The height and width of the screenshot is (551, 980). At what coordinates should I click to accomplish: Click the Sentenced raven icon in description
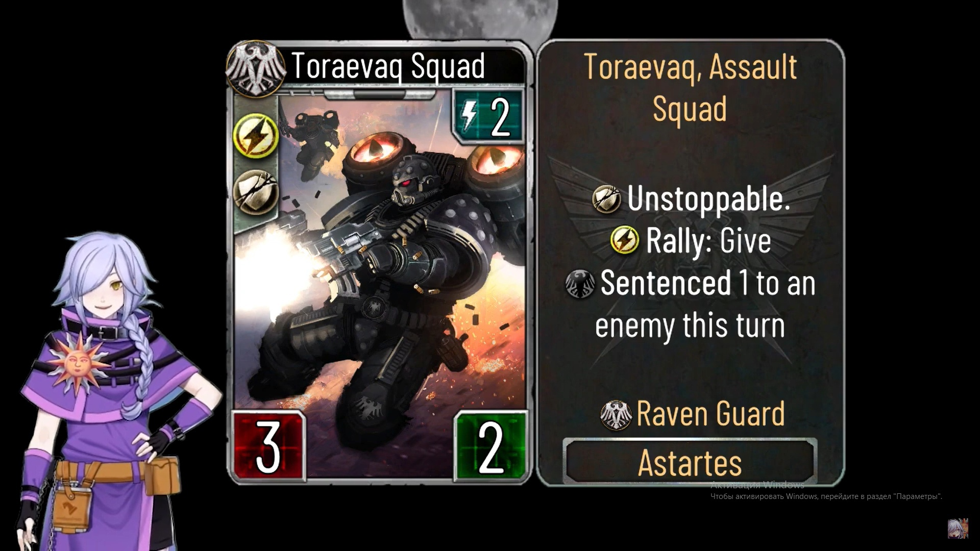tap(580, 284)
